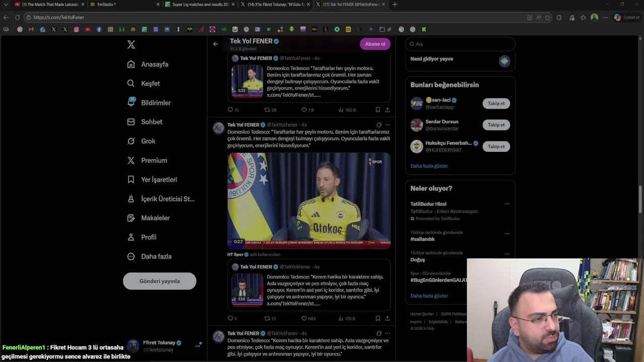Image resolution: width=644 pixels, height=362 pixels.
Task: Play the Tedesco interview video
Action: tap(309, 201)
